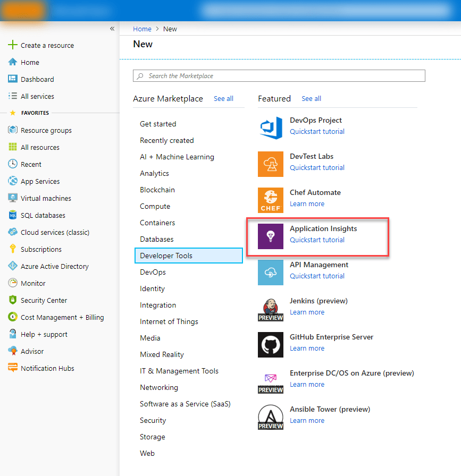Click the Notification Hubs icon

(x=12, y=368)
